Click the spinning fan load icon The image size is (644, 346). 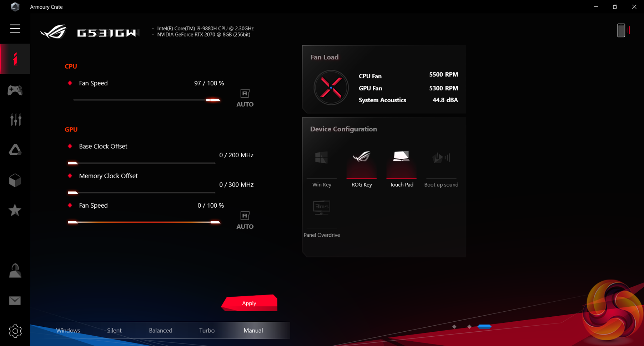331,88
